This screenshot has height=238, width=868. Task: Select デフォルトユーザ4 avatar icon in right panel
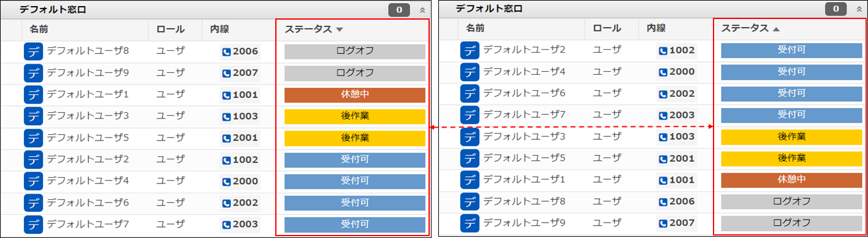point(470,72)
